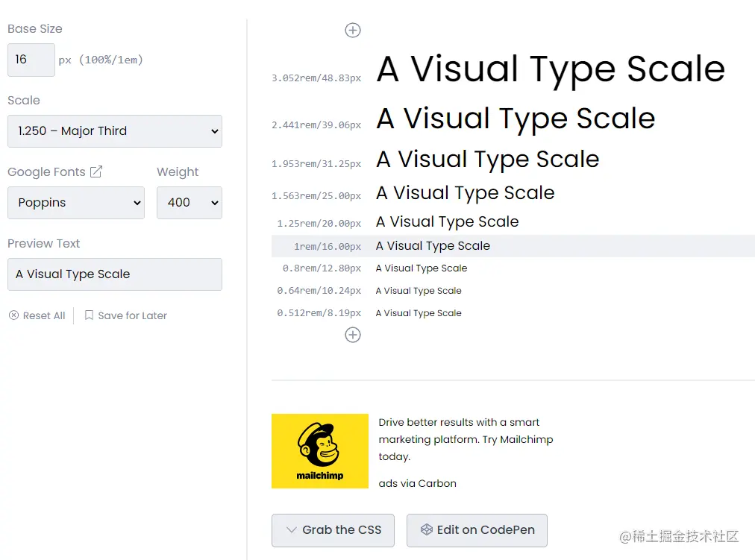755x560 pixels.
Task: Click the Grab the CSS chevron icon
Action: pos(292,530)
